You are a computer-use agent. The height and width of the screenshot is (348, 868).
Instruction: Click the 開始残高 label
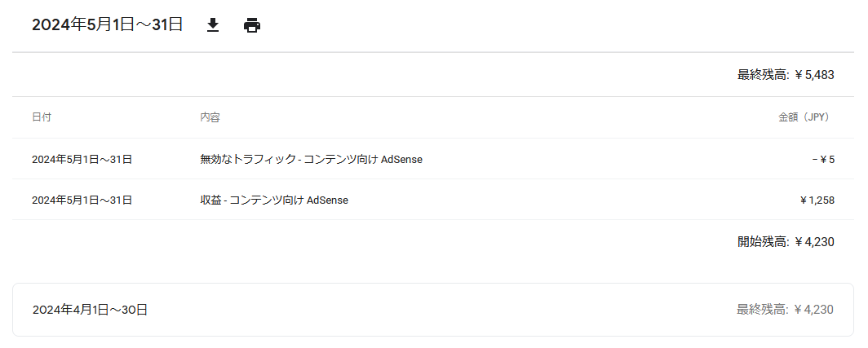[x=763, y=242]
